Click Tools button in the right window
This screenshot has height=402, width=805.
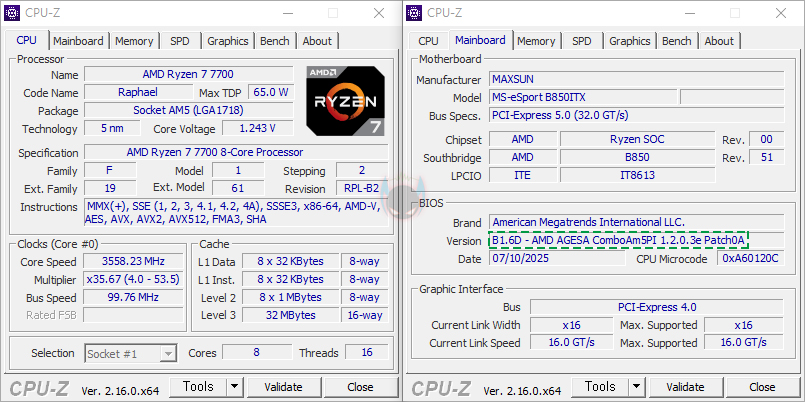(600, 387)
